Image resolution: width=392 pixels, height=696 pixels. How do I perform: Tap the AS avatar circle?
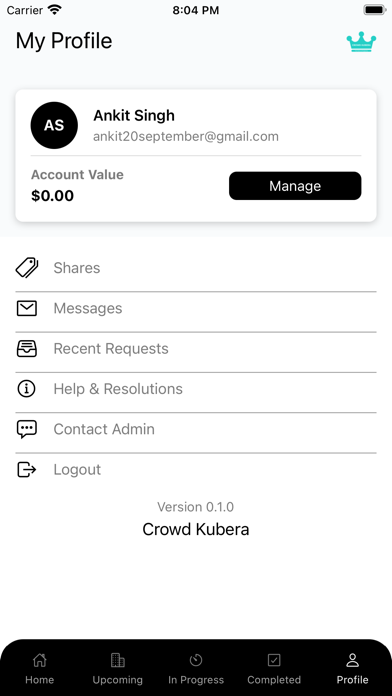pyautogui.click(x=54, y=125)
